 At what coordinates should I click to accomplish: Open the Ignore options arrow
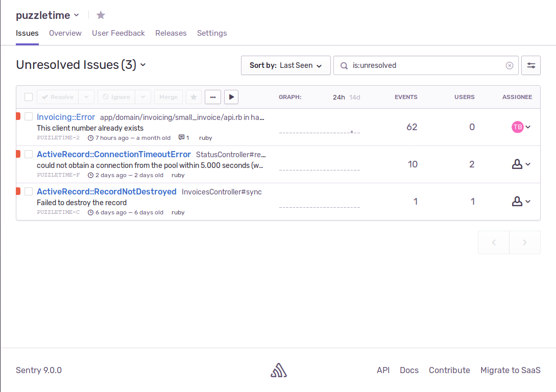143,97
